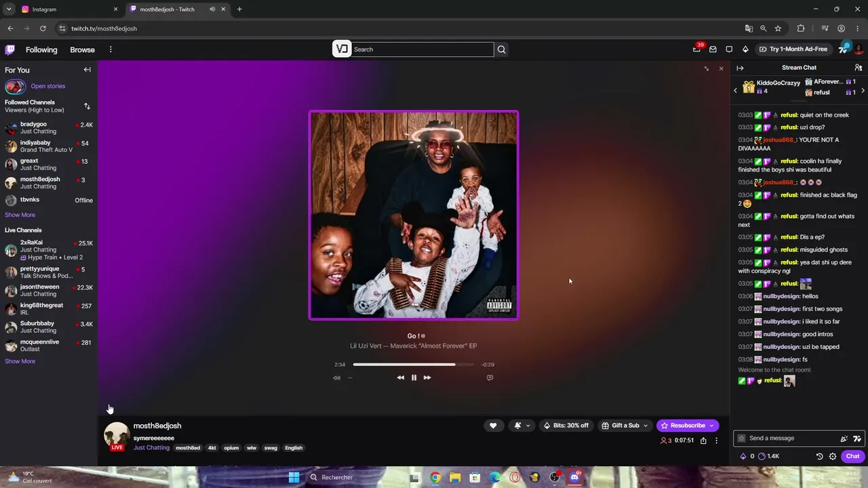Open the whispers icon
Image resolution: width=868 pixels, height=488 pixels.
click(729, 49)
